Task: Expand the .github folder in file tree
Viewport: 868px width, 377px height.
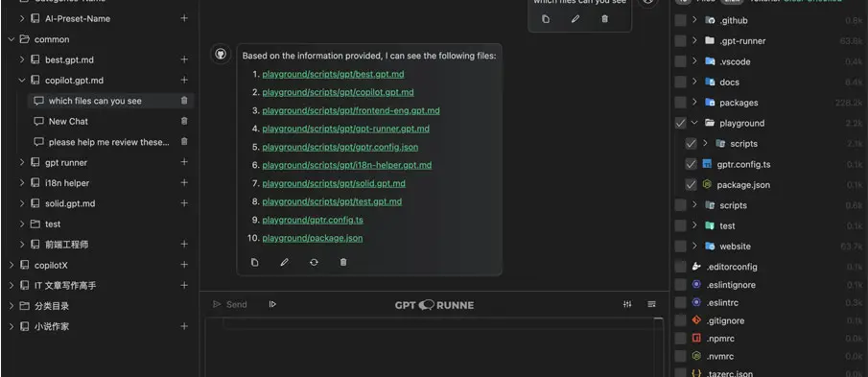Action: point(694,20)
